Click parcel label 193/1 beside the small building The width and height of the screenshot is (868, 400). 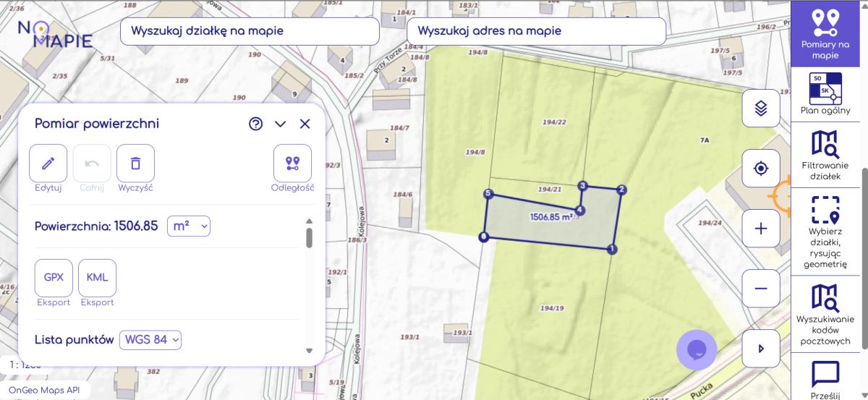pyautogui.click(x=462, y=333)
